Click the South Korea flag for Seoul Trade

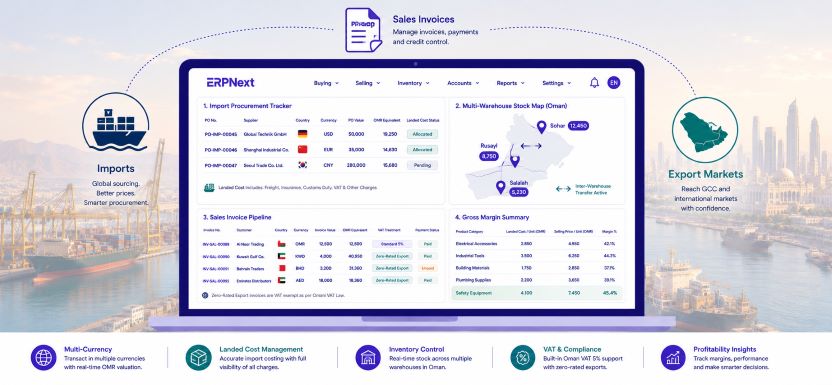point(302,165)
